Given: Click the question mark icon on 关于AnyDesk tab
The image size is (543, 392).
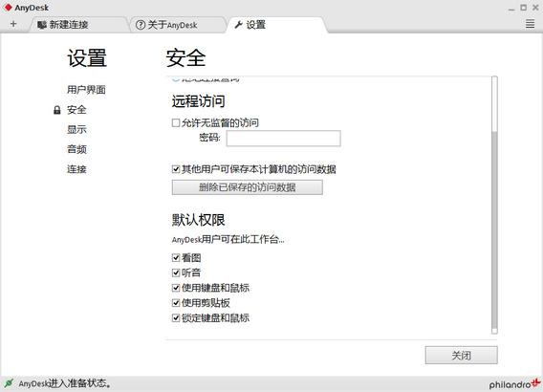Looking at the screenshot, I should [141, 25].
